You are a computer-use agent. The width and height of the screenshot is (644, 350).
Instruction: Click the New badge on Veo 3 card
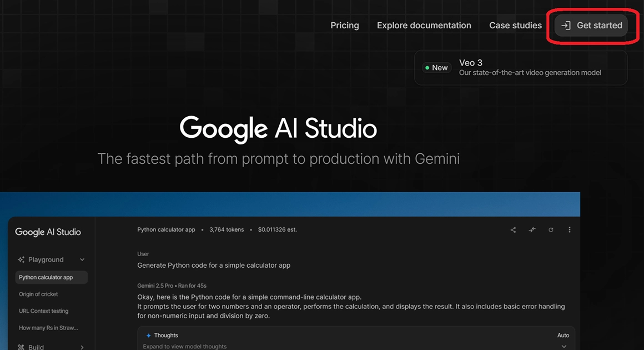(x=436, y=68)
